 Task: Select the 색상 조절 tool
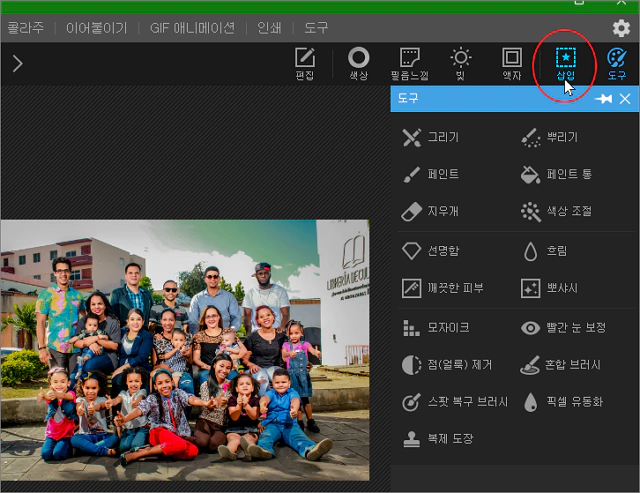(556, 211)
